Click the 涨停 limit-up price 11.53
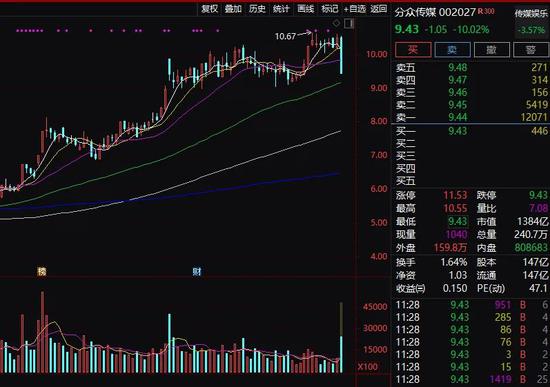Viewport: 550px width, 387px height. [x=455, y=195]
